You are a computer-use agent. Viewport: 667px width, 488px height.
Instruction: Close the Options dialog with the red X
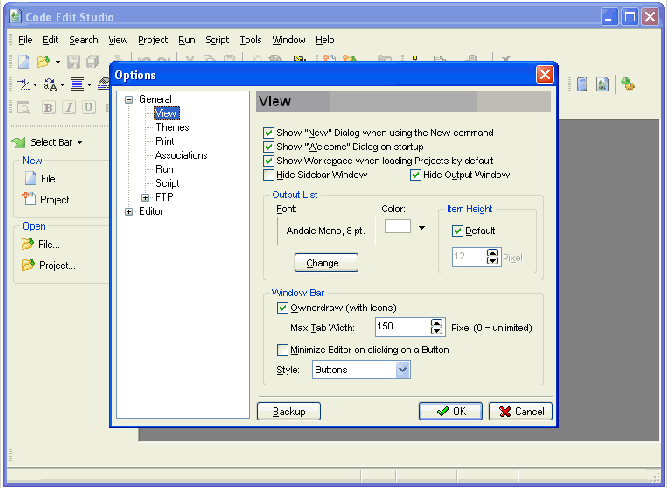544,75
